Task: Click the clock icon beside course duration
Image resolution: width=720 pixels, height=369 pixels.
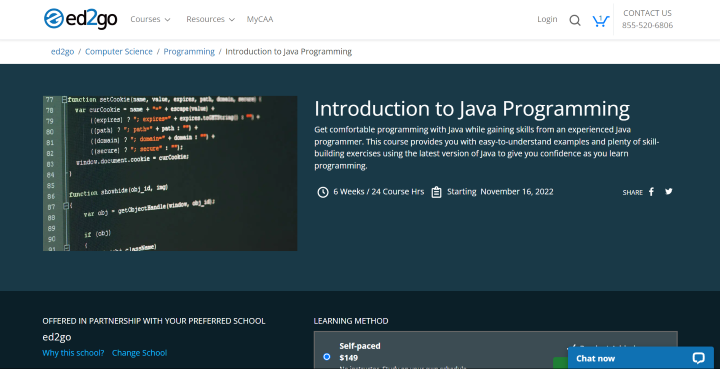Action: [323, 192]
